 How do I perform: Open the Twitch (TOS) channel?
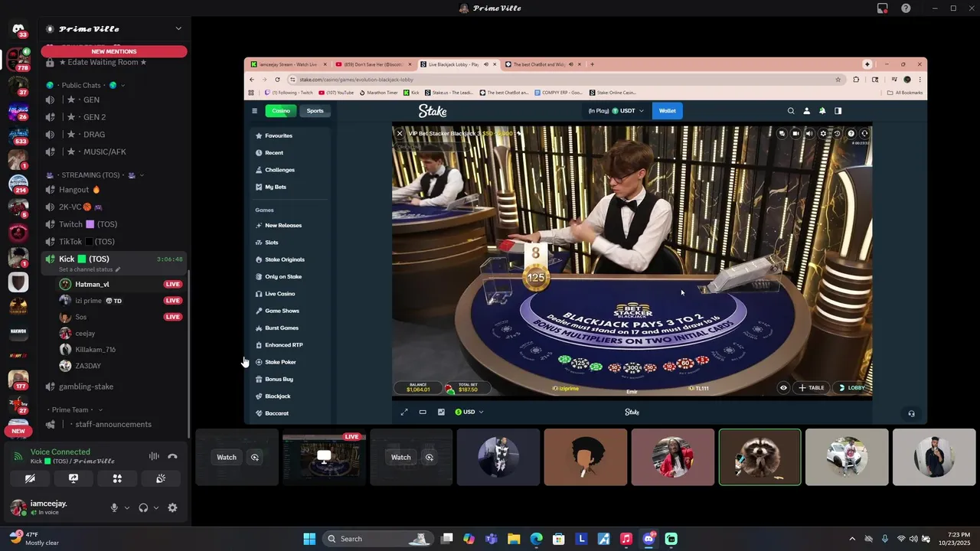(114, 224)
